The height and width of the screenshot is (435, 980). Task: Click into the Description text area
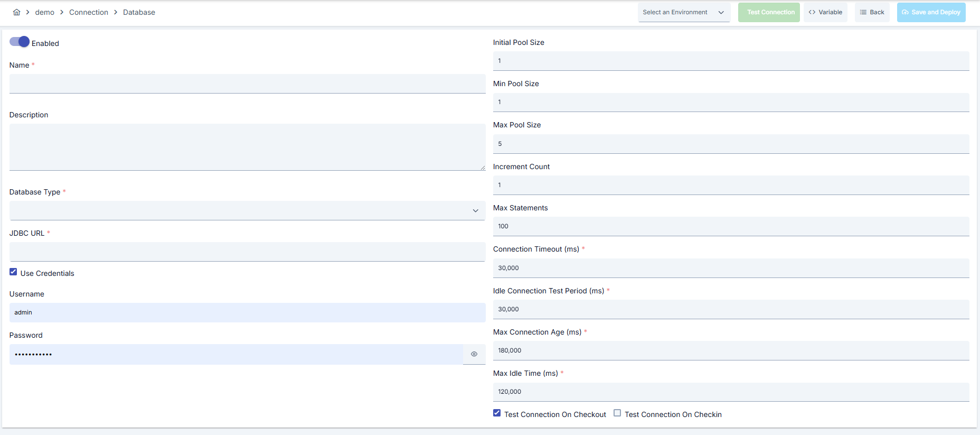coord(247,147)
